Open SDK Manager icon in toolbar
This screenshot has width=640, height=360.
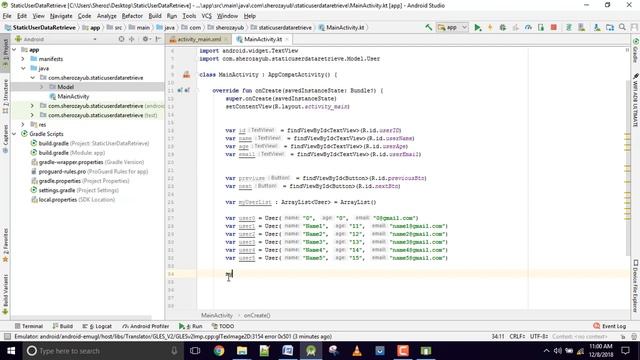pyautogui.click(x=597, y=27)
